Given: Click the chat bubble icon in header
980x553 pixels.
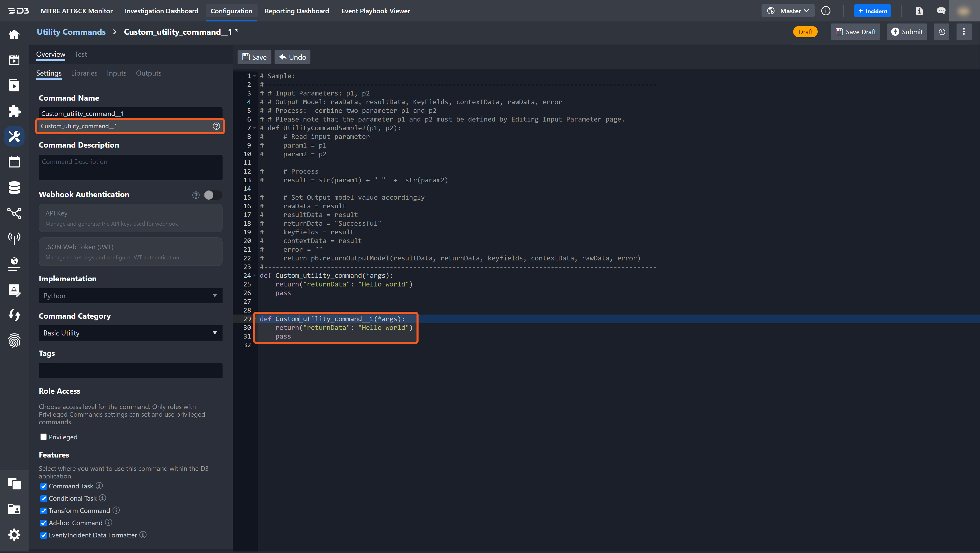Looking at the screenshot, I should coord(941,11).
